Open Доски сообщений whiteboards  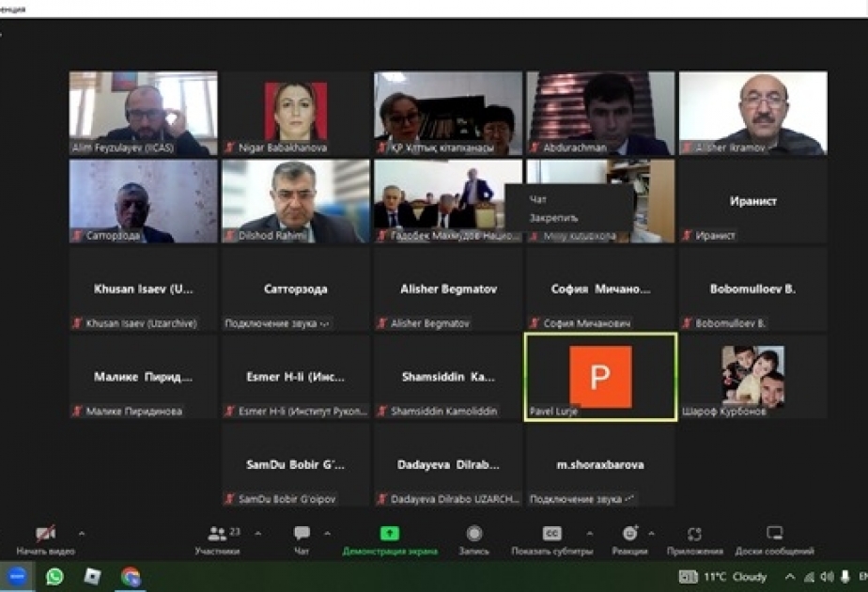774,540
